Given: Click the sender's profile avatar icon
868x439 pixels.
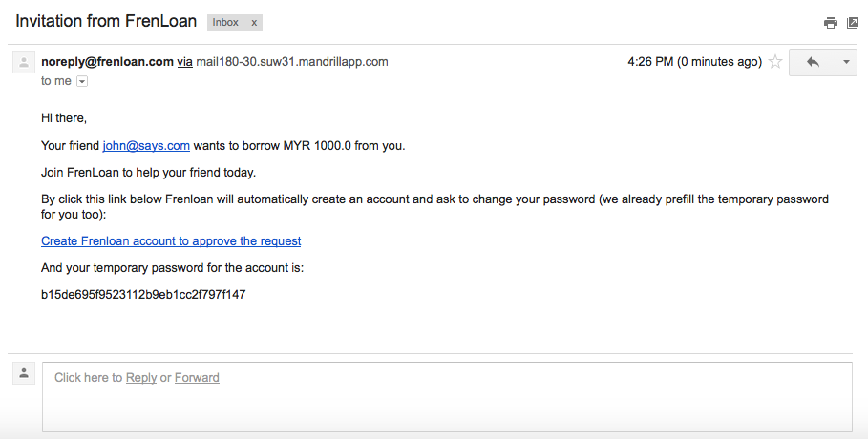Looking at the screenshot, I should point(22,63).
